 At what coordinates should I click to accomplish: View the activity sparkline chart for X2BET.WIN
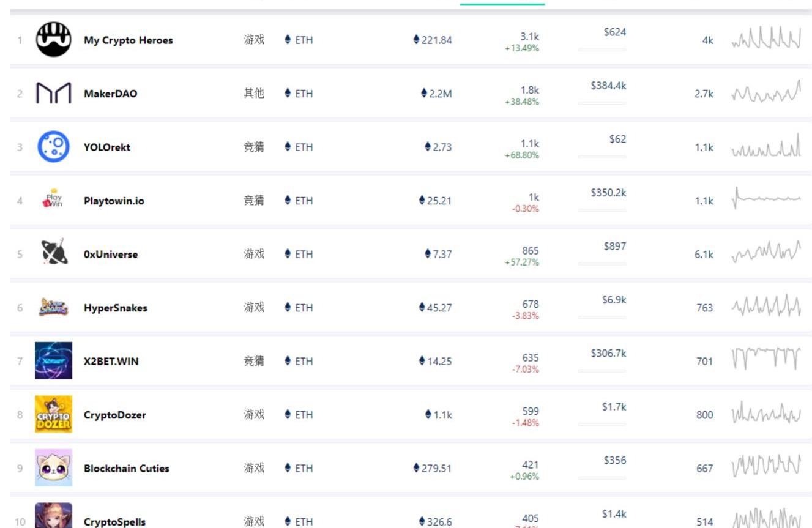(765, 359)
